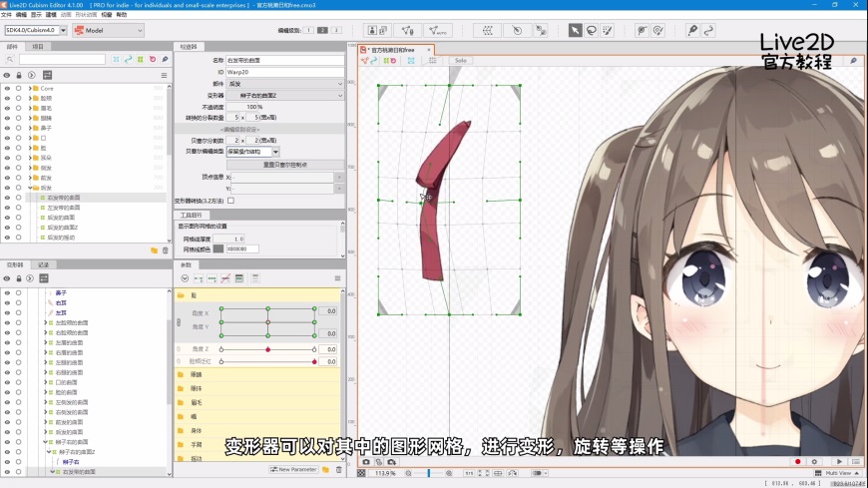Click edit level button 3
This screenshot has width=868, height=488.
coord(336,31)
